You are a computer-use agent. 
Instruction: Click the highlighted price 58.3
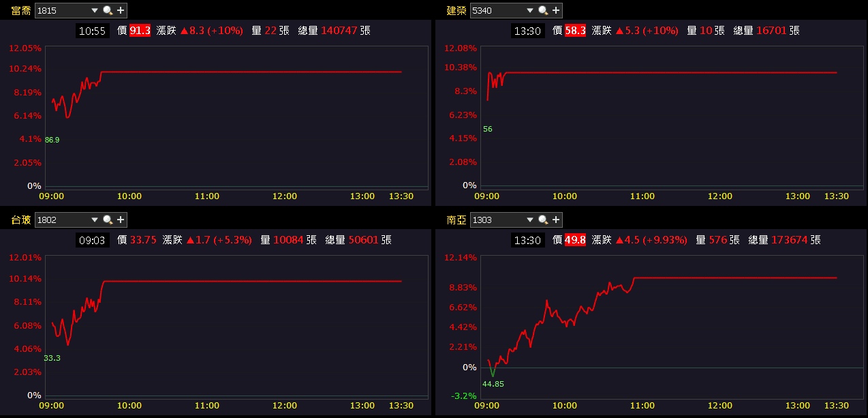[575, 31]
